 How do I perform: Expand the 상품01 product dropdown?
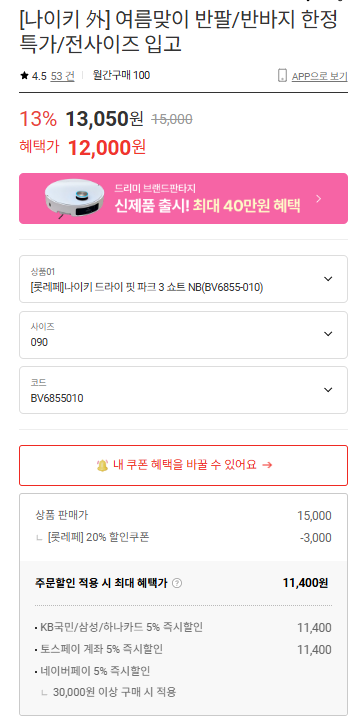click(183, 279)
